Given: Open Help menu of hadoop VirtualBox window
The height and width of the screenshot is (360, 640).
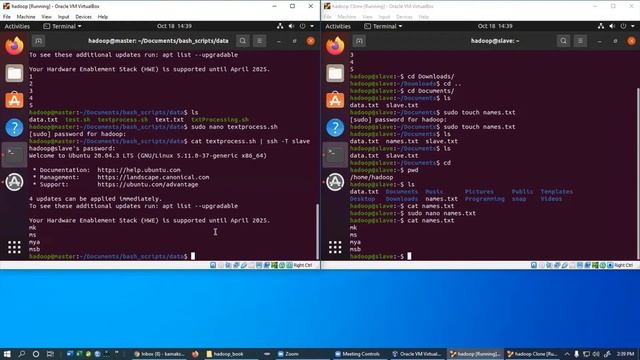Looking at the screenshot, I should click(x=102, y=17).
